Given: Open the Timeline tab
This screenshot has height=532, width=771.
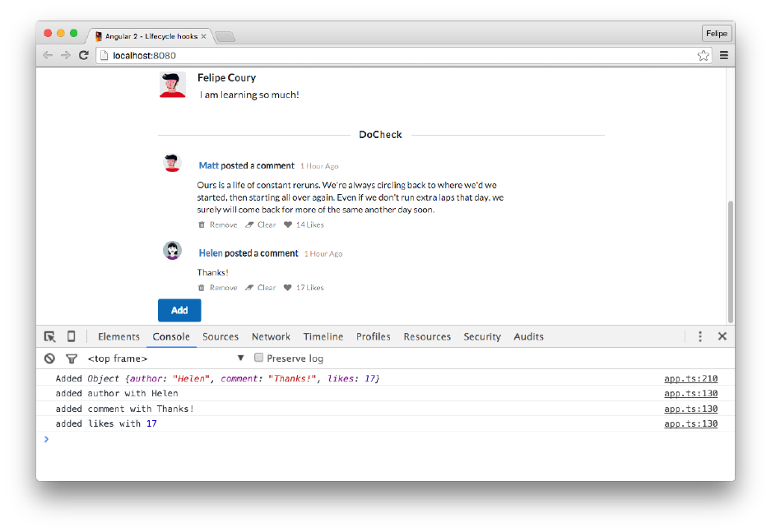Looking at the screenshot, I should (x=323, y=336).
